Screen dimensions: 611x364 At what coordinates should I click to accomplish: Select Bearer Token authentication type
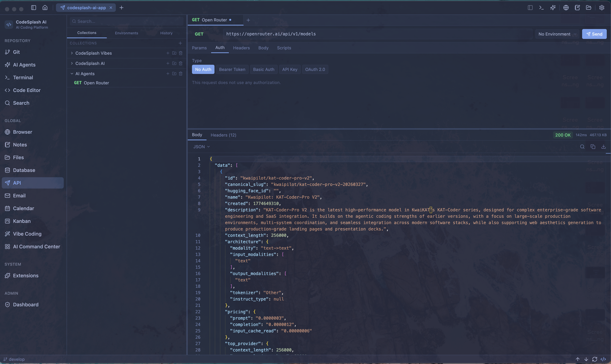[232, 69]
